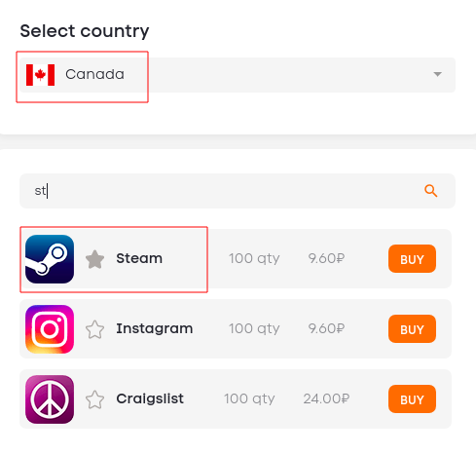The image size is (476, 454).
Task: Select the Steam service name
Action: (139, 258)
